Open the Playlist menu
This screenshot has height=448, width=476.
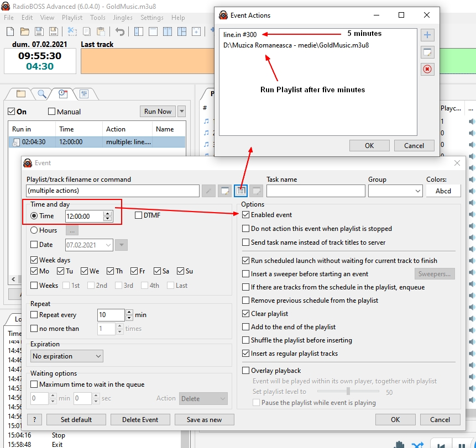[x=72, y=18]
